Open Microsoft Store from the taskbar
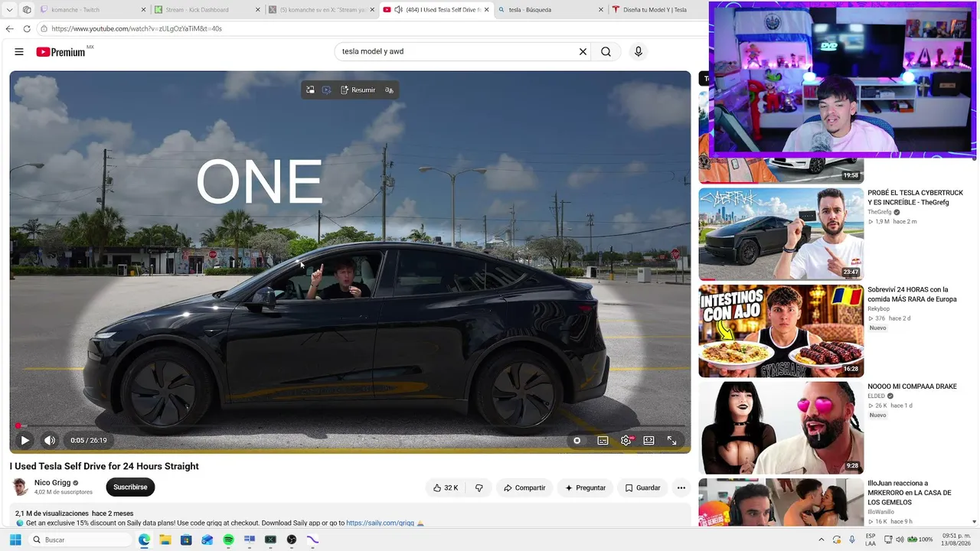 [186, 540]
